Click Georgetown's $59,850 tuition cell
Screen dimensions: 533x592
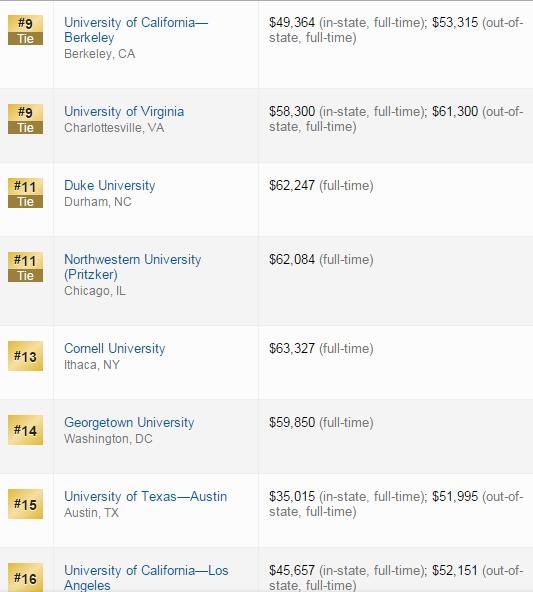pos(321,422)
